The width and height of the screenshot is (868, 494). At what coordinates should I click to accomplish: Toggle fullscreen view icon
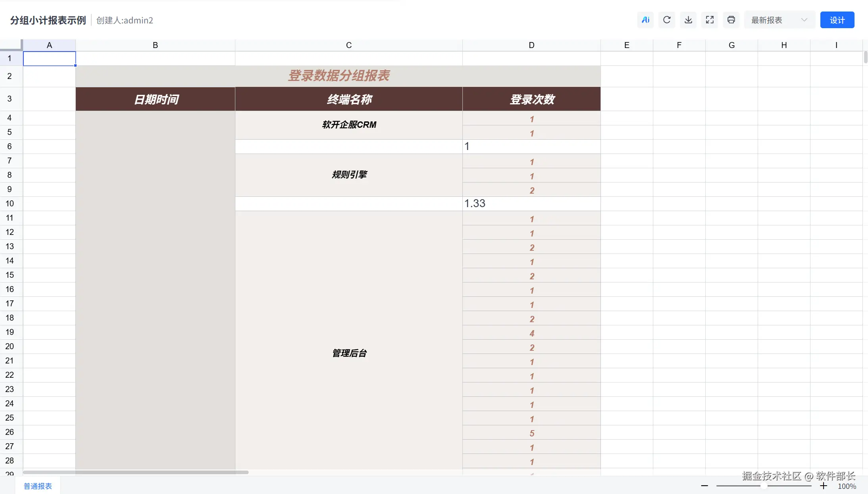pyautogui.click(x=710, y=20)
